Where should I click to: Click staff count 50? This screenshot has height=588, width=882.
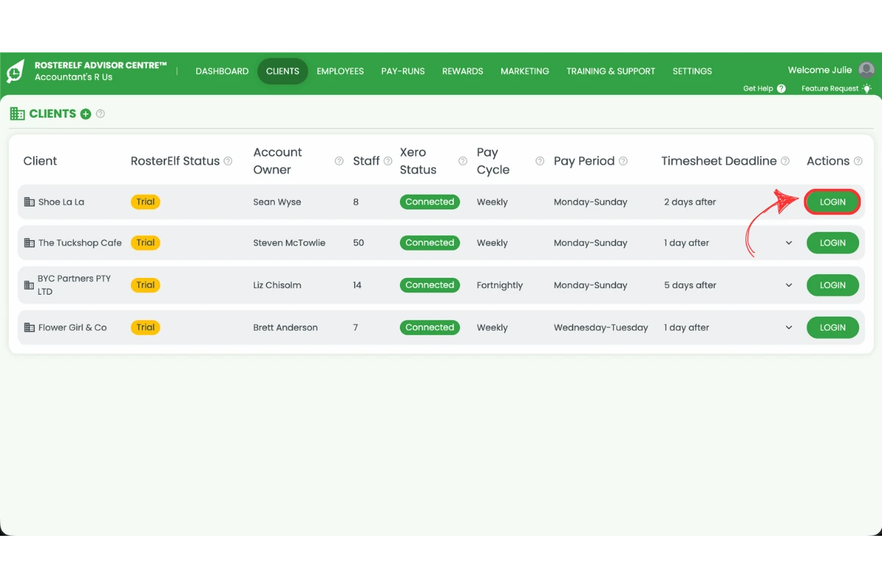point(359,243)
